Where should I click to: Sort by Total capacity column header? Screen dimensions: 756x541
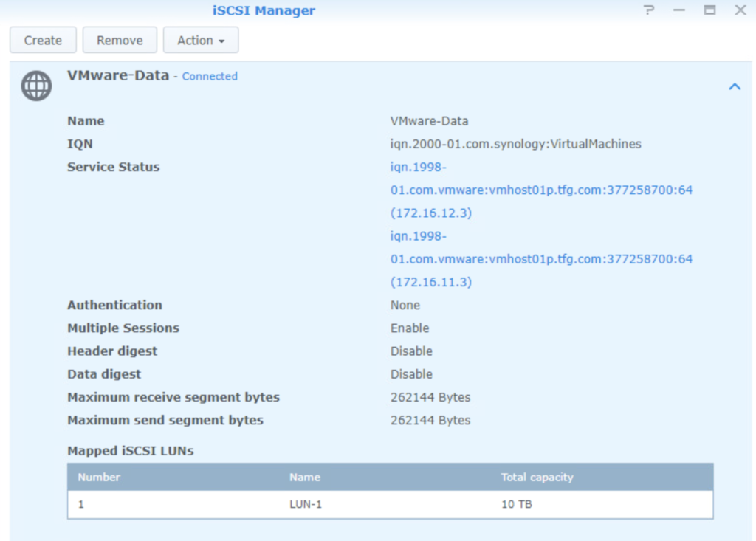pos(537,478)
